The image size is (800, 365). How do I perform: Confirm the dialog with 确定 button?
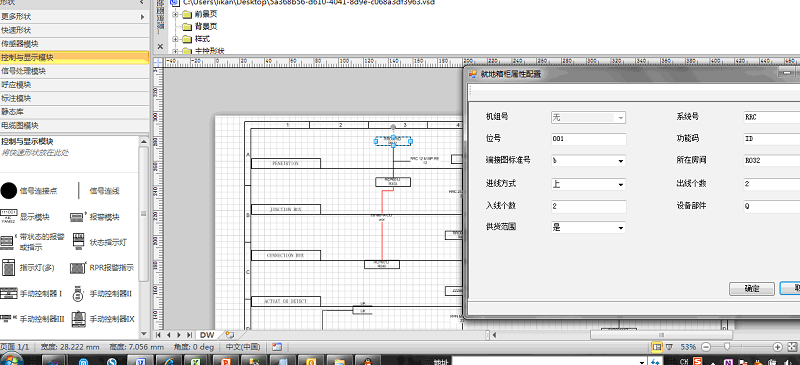pos(752,288)
